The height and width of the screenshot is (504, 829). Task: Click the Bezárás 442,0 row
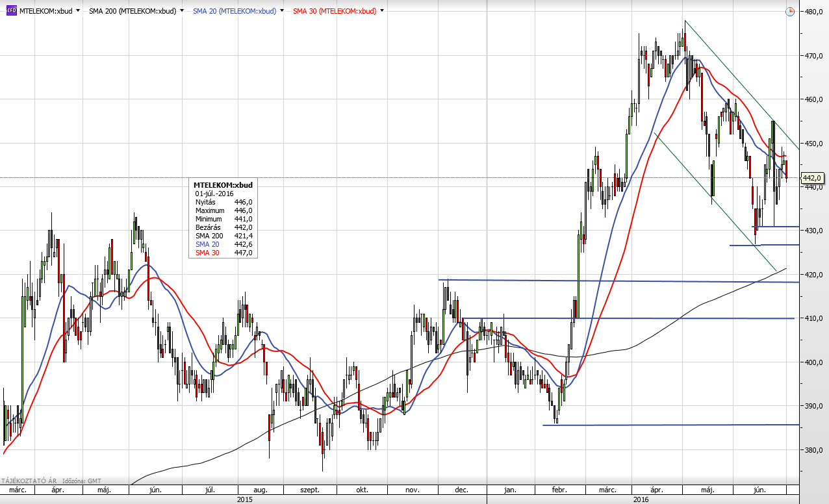coord(223,227)
